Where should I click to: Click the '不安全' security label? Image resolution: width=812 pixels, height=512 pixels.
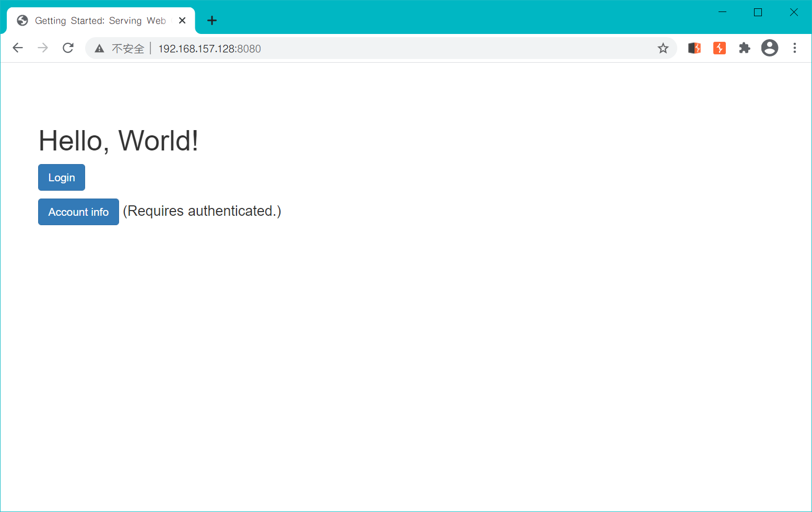click(128, 49)
